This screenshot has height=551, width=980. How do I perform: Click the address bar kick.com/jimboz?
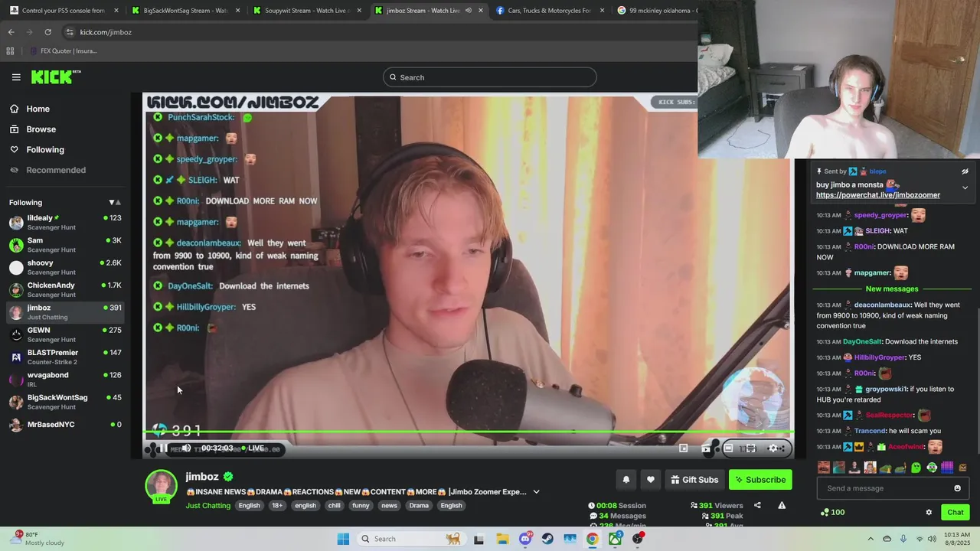pos(106,32)
